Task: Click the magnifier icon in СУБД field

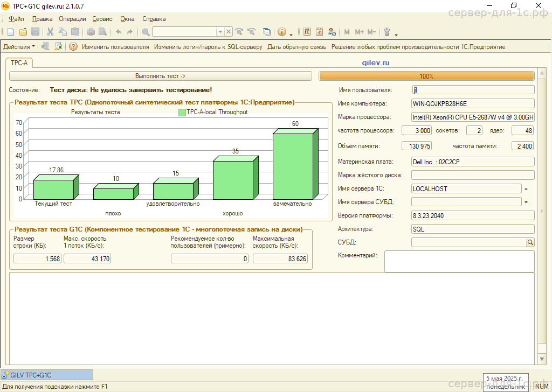Action: tap(530, 243)
